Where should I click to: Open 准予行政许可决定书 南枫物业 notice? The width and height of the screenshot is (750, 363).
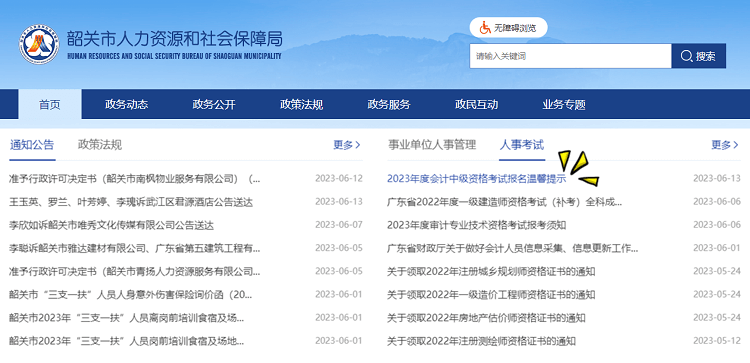[134, 179]
